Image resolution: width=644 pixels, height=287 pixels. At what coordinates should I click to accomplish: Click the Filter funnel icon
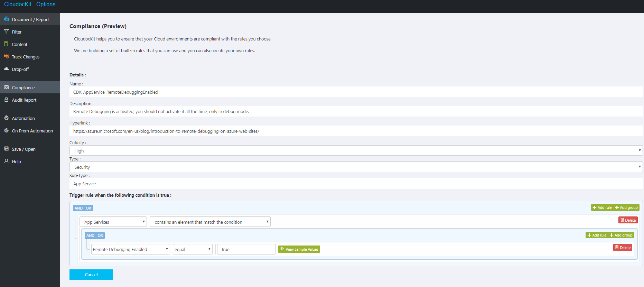coord(6,31)
